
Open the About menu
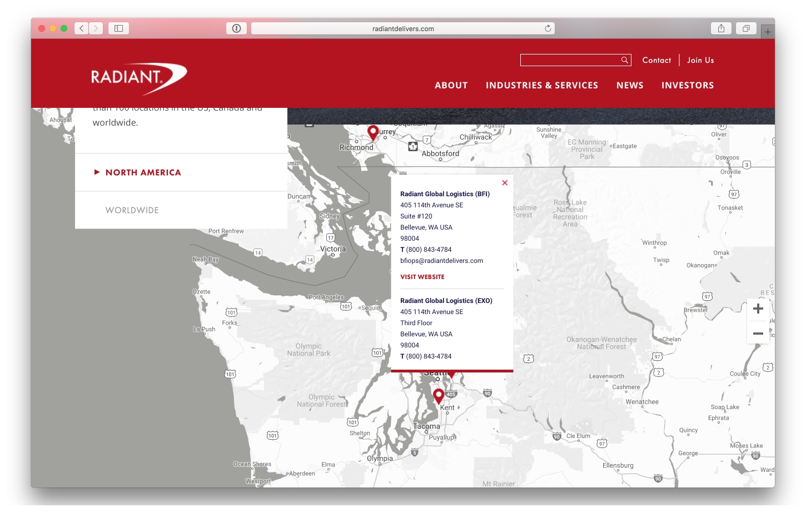(x=451, y=85)
